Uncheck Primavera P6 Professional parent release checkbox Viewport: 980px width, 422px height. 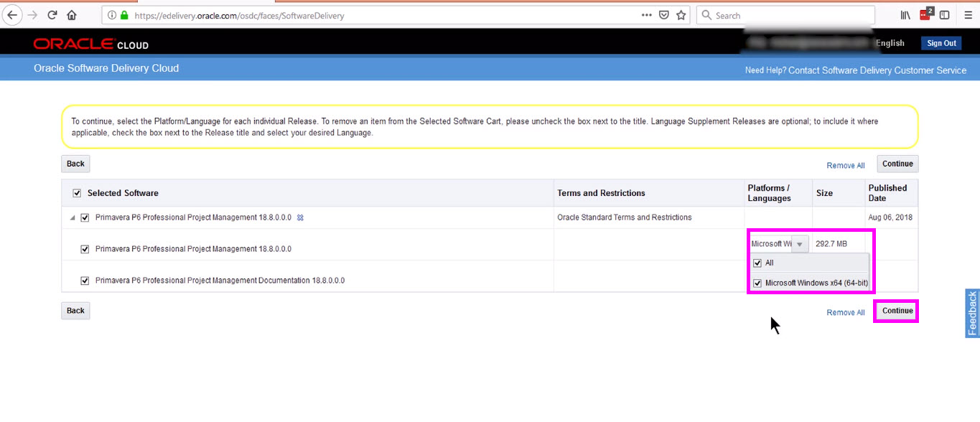(x=85, y=217)
